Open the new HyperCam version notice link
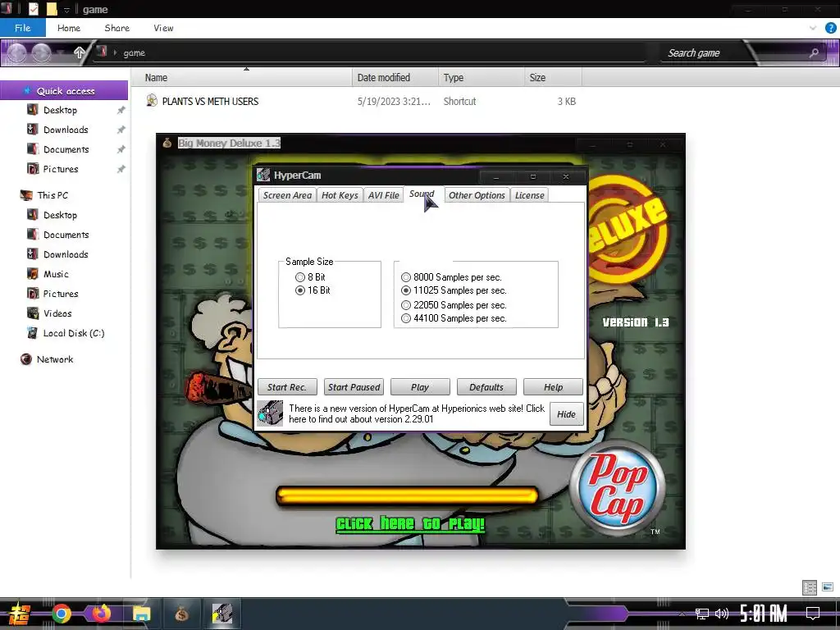 (416, 413)
